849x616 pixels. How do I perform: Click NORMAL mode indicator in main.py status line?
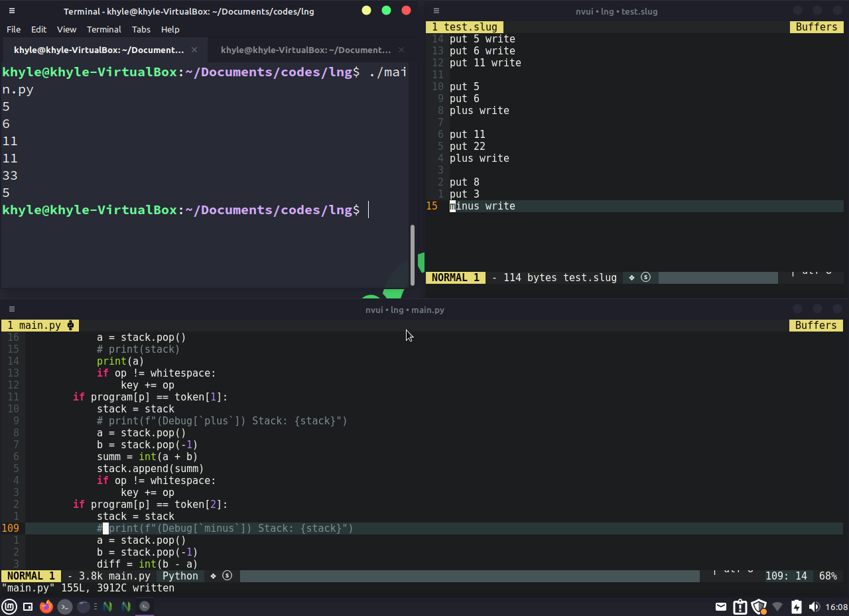tap(31, 576)
